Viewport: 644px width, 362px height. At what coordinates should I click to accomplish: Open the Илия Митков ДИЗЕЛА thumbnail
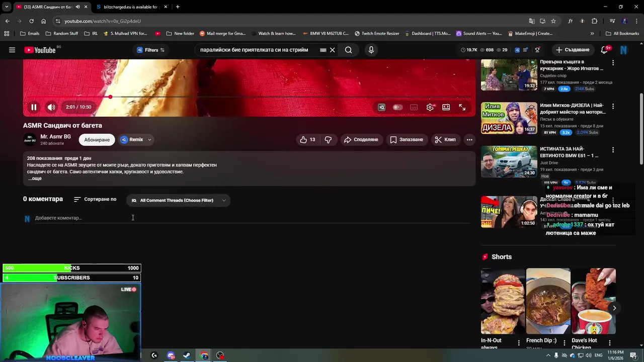[x=509, y=118]
